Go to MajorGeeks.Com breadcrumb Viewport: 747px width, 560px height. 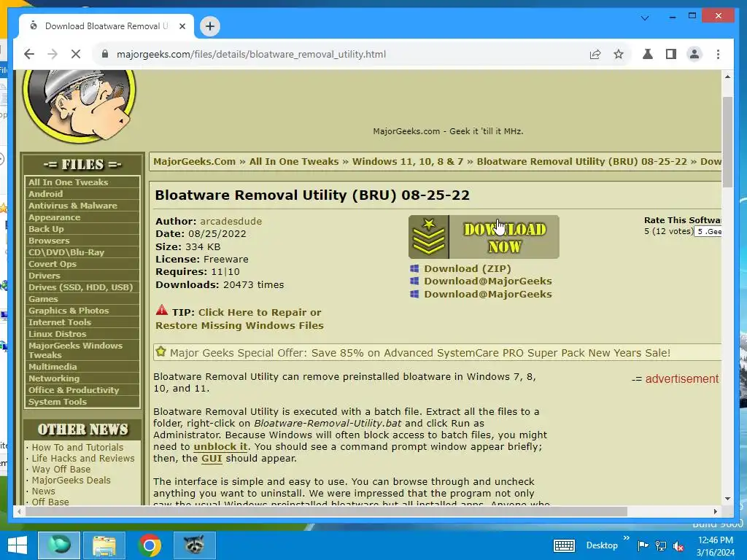point(194,161)
